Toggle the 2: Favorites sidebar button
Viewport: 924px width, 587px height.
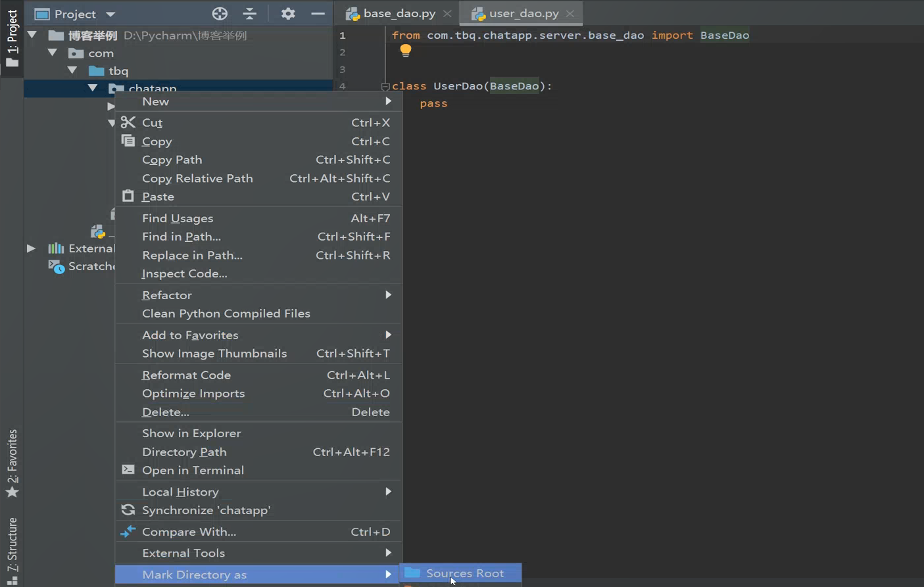(x=11, y=460)
